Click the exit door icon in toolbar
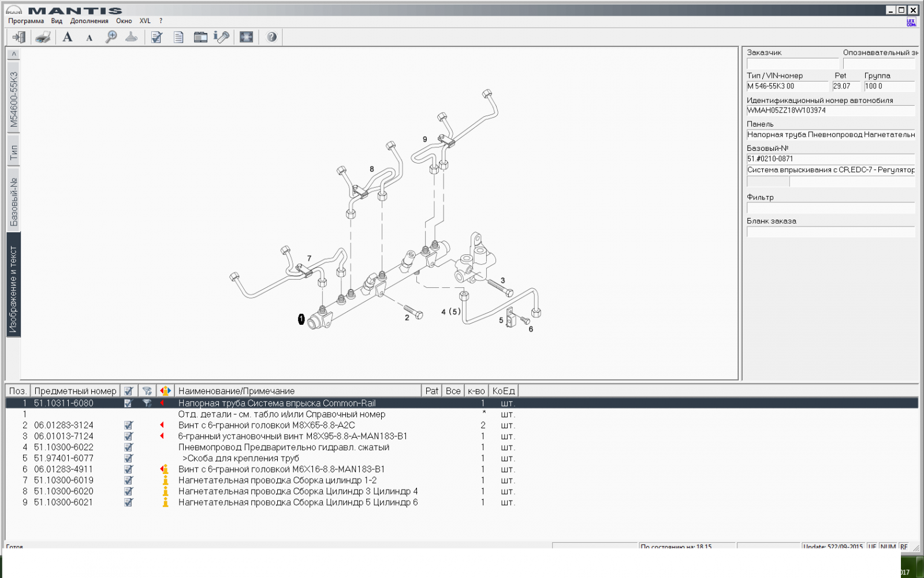Screen dimensions: 924x578 point(18,37)
